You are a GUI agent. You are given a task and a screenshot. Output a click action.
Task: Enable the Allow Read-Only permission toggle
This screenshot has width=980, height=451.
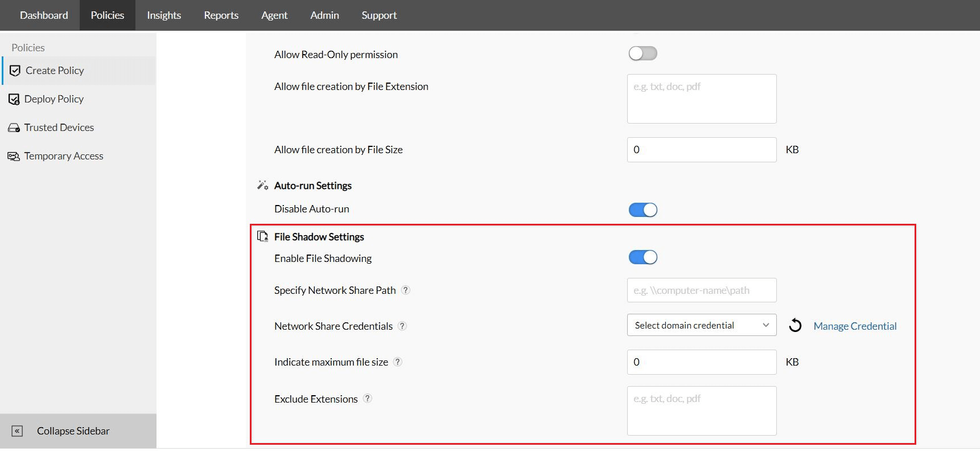[643, 54]
